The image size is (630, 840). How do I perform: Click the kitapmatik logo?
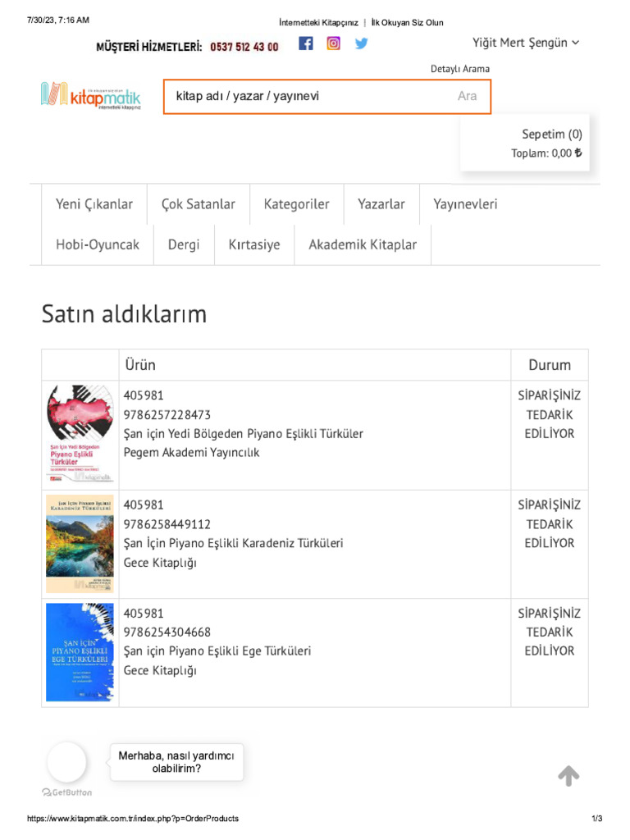[x=91, y=95]
